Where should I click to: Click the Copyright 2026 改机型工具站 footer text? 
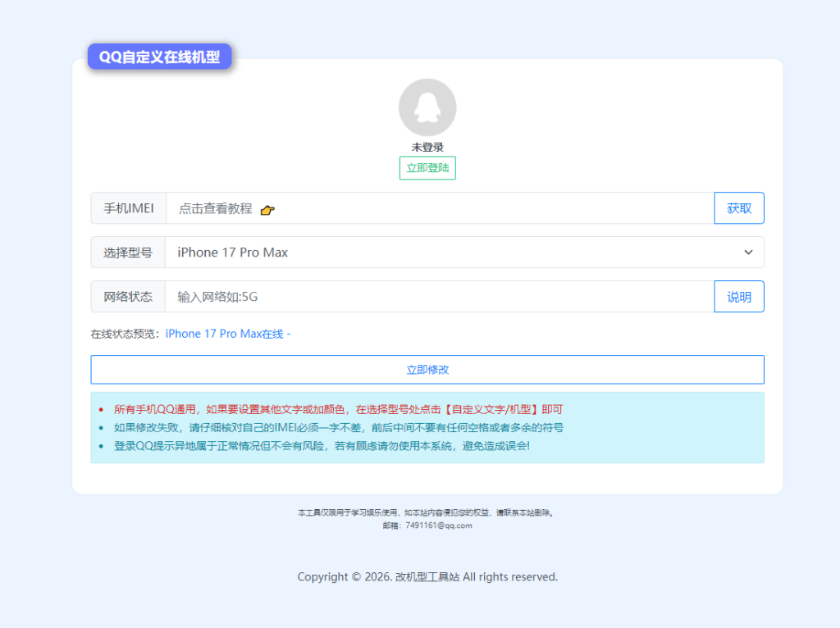click(x=427, y=576)
